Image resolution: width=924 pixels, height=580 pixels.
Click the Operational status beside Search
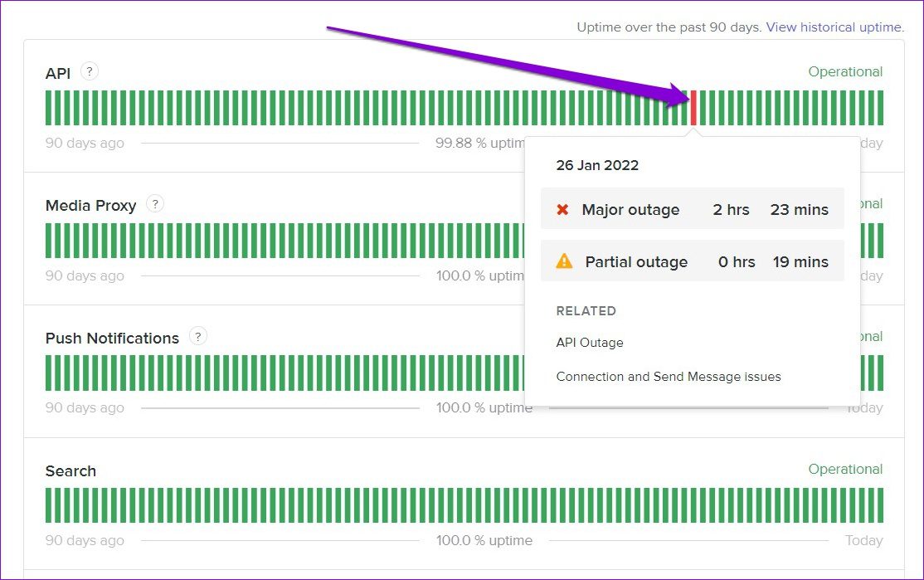(x=845, y=470)
